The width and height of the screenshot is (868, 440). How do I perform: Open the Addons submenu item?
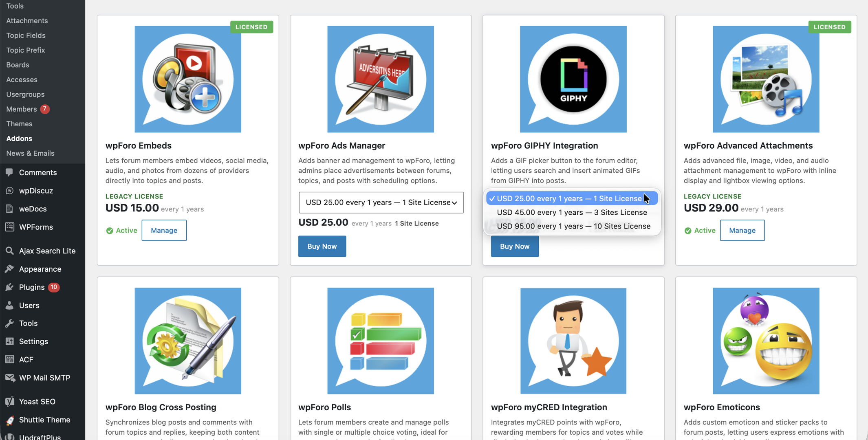pyautogui.click(x=19, y=139)
